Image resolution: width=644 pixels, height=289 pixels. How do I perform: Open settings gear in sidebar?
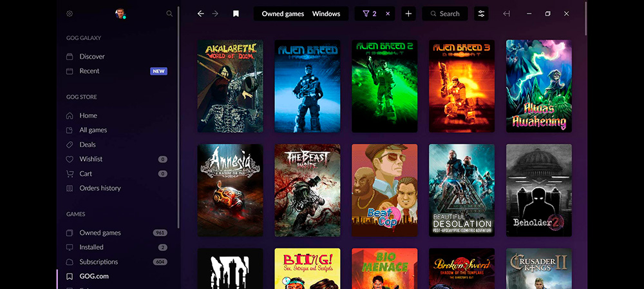(70, 14)
